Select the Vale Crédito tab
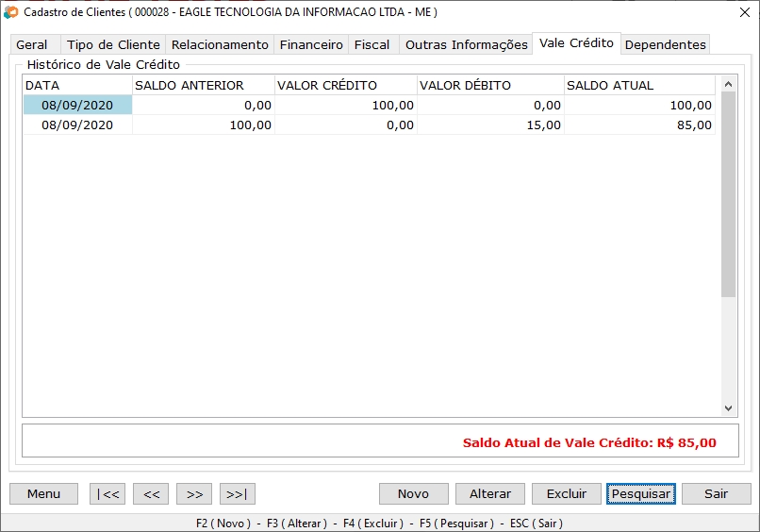Viewport: 760px width, 532px height. coord(576,43)
